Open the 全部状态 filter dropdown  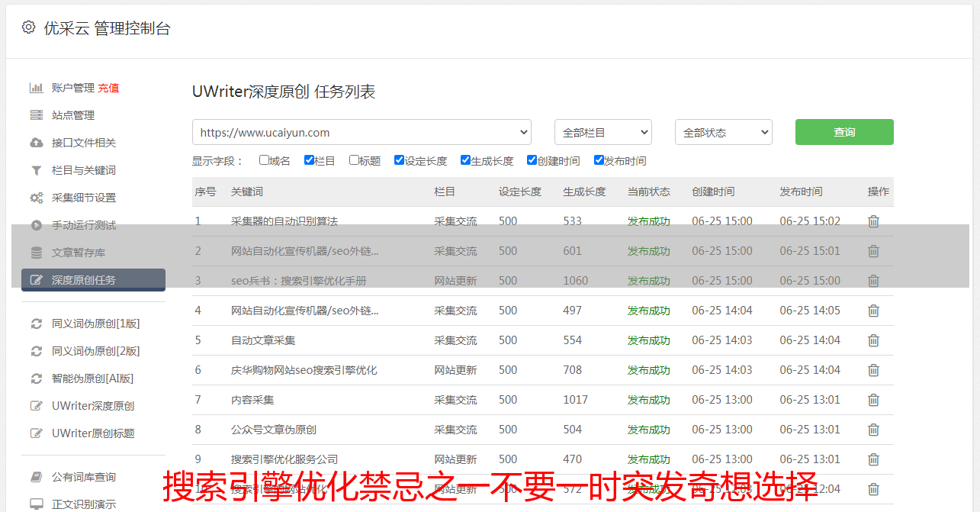tap(723, 132)
